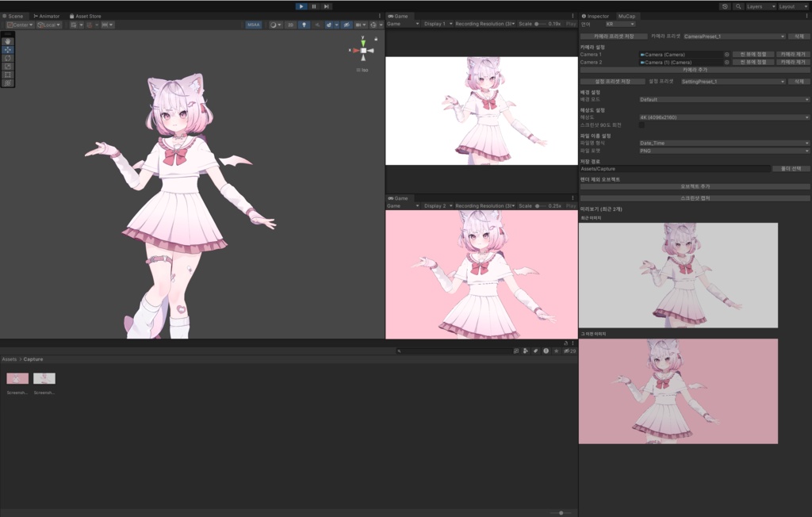Select the pink Screenshot thumbnail in Capture folder
The height and width of the screenshot is (517, 812).
tap(17, 379)
